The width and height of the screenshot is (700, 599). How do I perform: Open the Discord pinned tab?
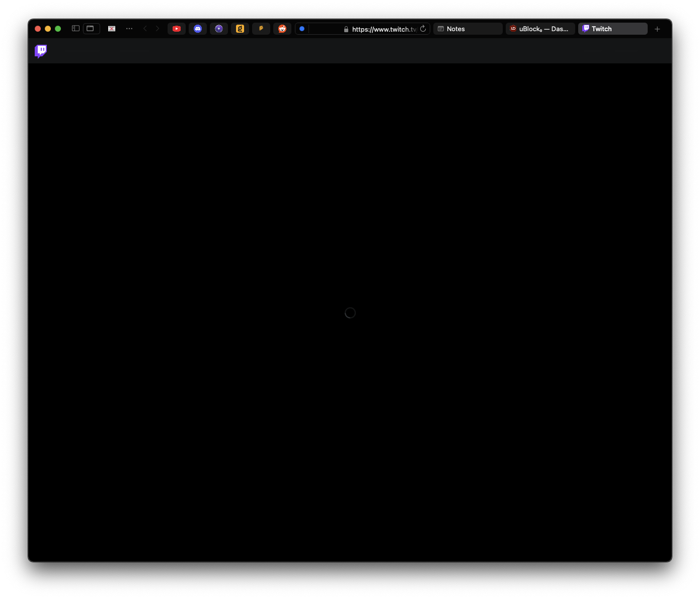pyautogui.click(x=198, y=29)
